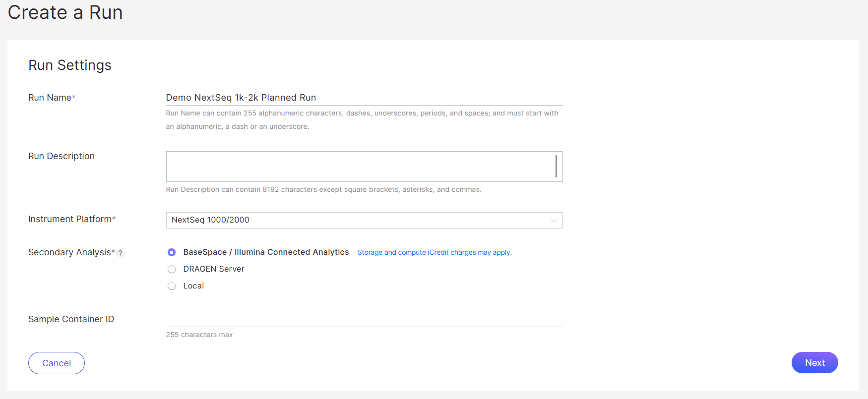Image resolution: width=868 pixels, height=399 pixels.
Task: Click into the Run Name text field
Action: tap(364, 98)
